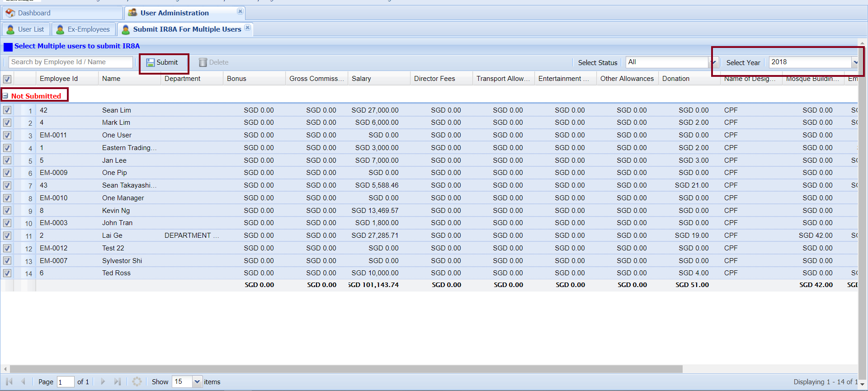Toggle the select-all checkbox in header
This screenshot has height=391, width=868.
pyautogui.click(x=7, y=79)
